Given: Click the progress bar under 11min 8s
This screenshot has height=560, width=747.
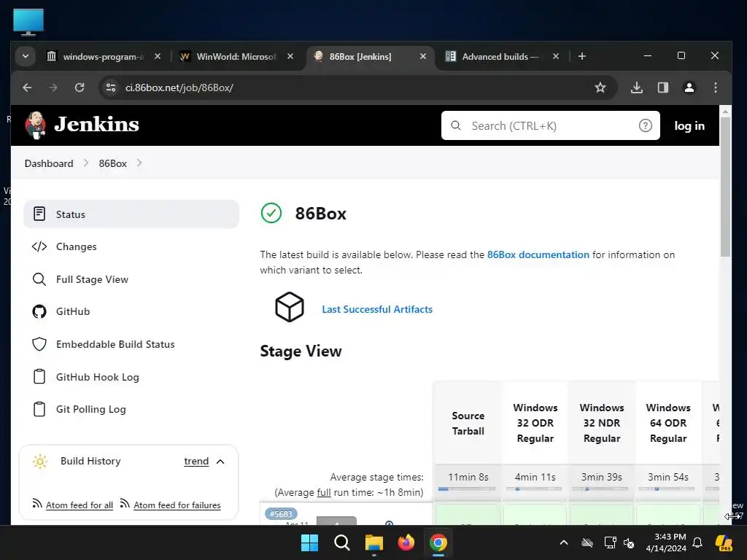Looking at the screenshot, I should [x=467, y=489].
